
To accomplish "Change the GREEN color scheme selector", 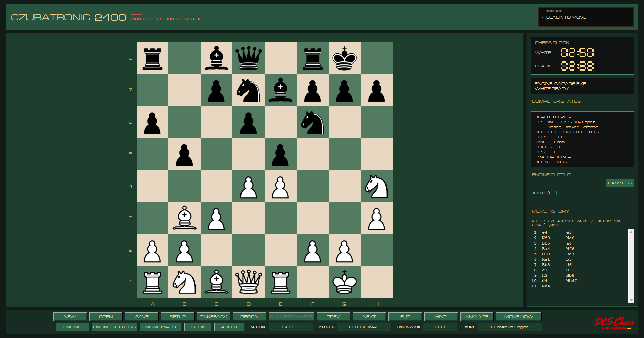I will (291, 327).
